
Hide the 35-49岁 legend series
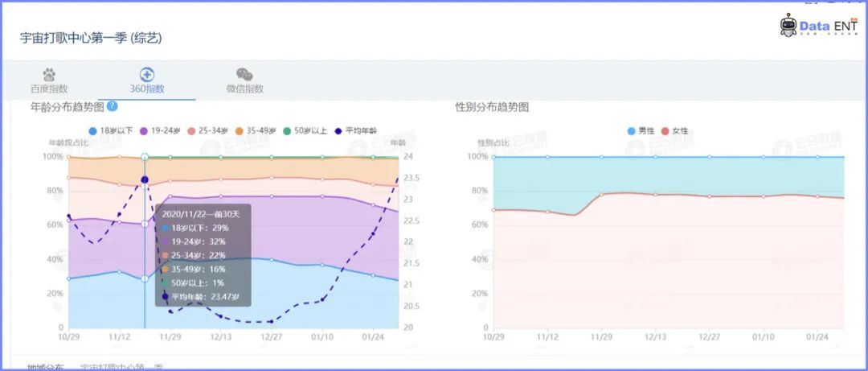click(x=256, y=131)
